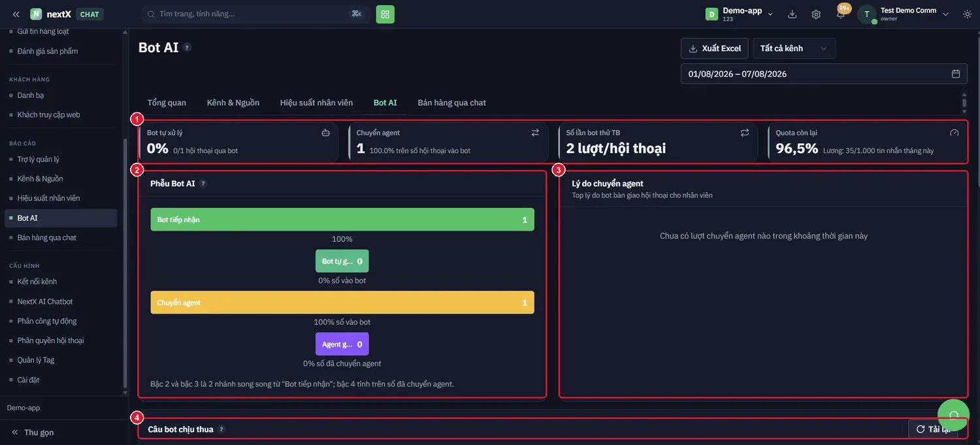Click the nextX logo icon

(x=36, y=14)
